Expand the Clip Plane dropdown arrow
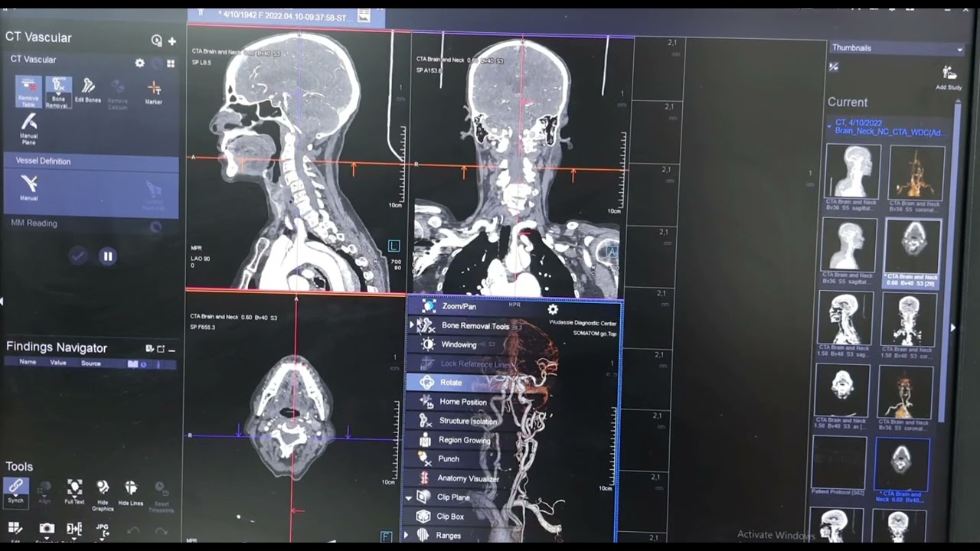 (410, 497)
